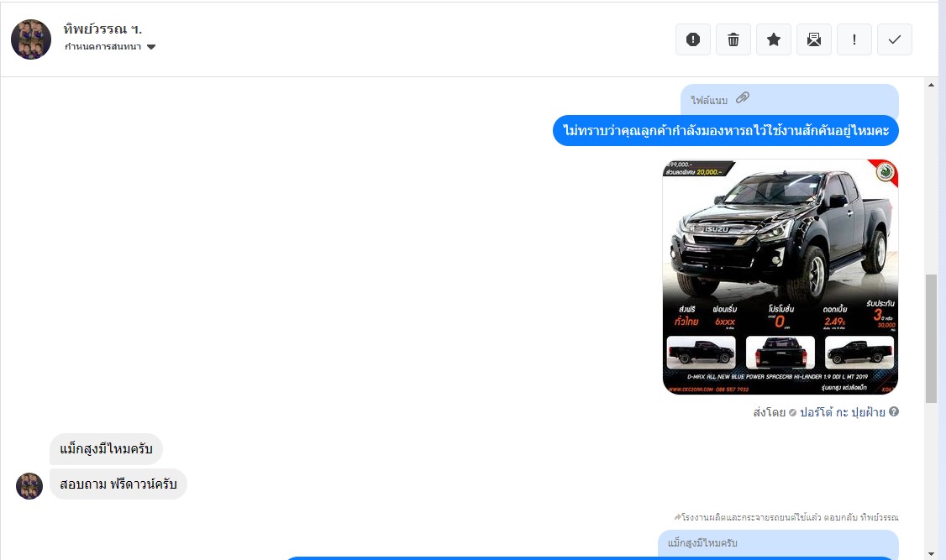Delete conversation using trash icon

point(733,39)
